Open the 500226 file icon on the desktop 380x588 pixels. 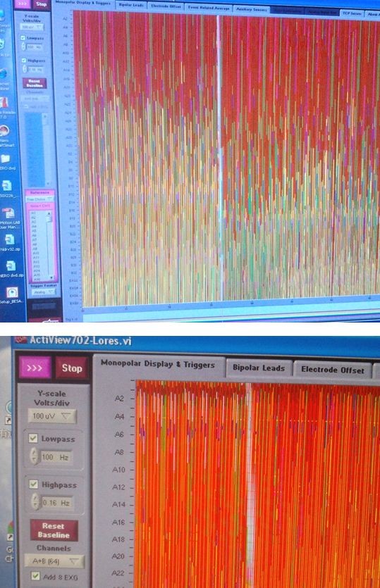[x=7, y=186]
